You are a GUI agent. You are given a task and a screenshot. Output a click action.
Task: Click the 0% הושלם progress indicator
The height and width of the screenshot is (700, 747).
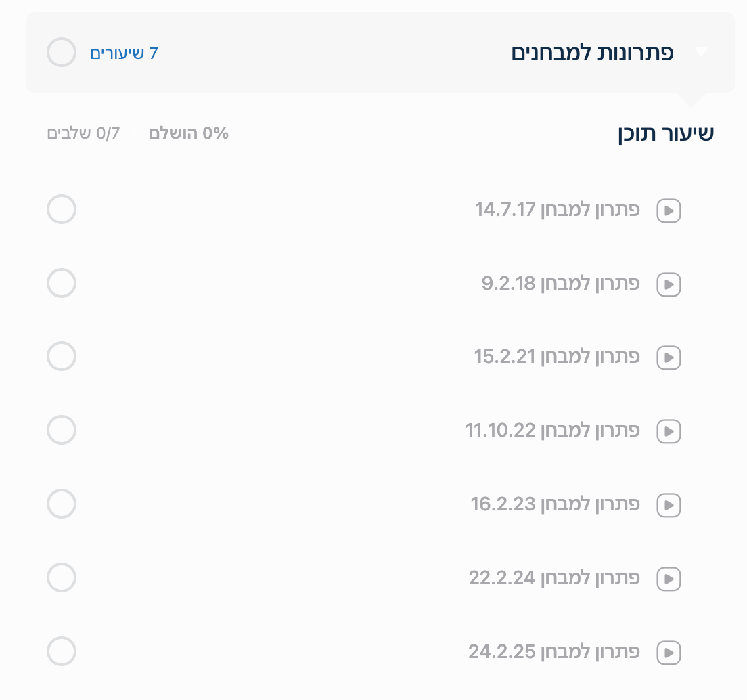tap(189, 133)
